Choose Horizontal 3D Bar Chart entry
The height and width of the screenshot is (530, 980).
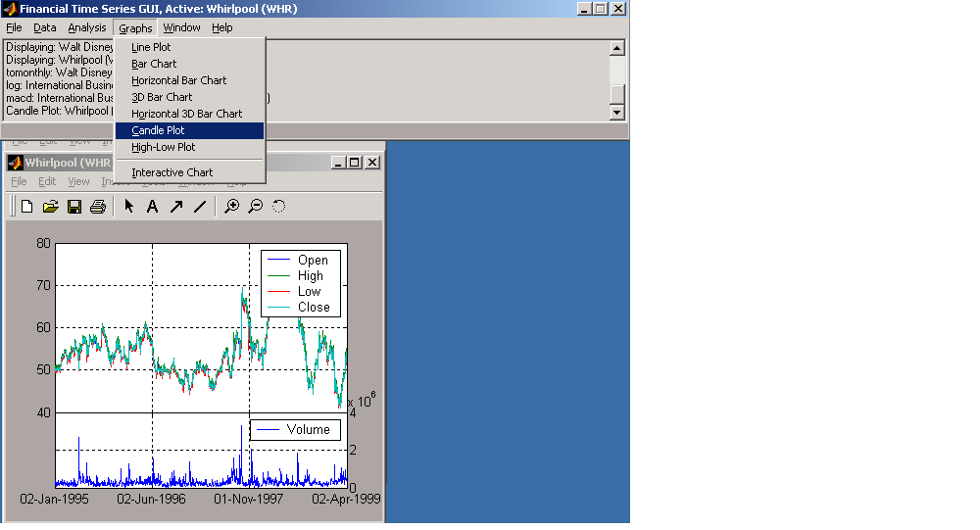189,114
